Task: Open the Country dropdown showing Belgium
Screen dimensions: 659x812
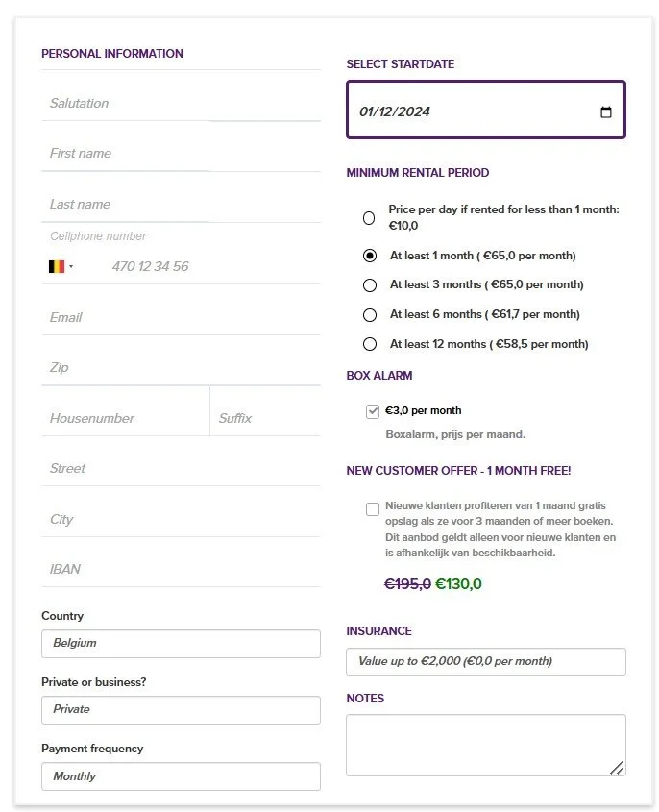Action: pyautogui.click(x=182, y=644)
